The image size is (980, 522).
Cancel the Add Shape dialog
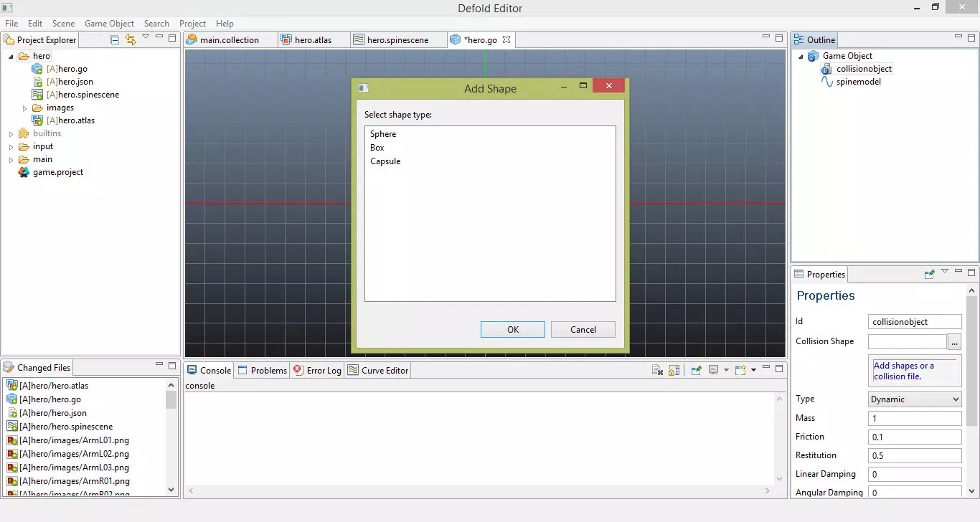(x=583, y=330)
